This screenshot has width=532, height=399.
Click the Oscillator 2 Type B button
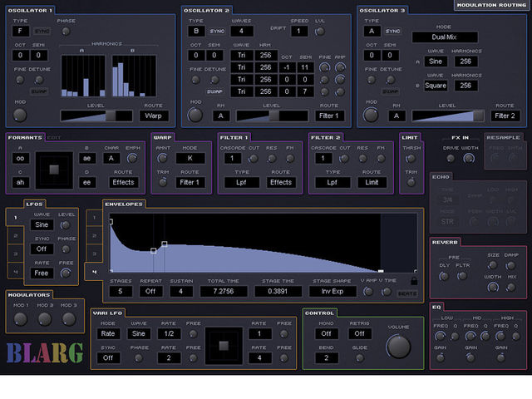coord(196,32)
